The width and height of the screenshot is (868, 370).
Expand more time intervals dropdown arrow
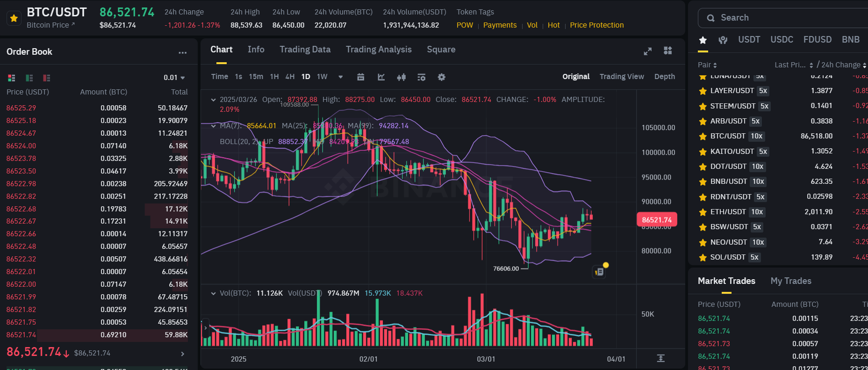pyautogui.click(x=341, y=77)
